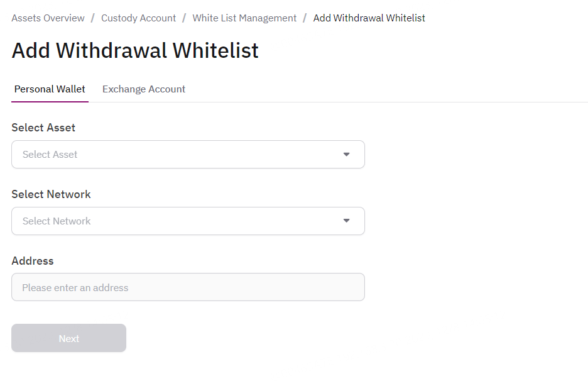Click the Add Withdrawal Whitelist page heading
Viewport: 588px width, 381px height.
pyautogui.click(x=135, y=50)
